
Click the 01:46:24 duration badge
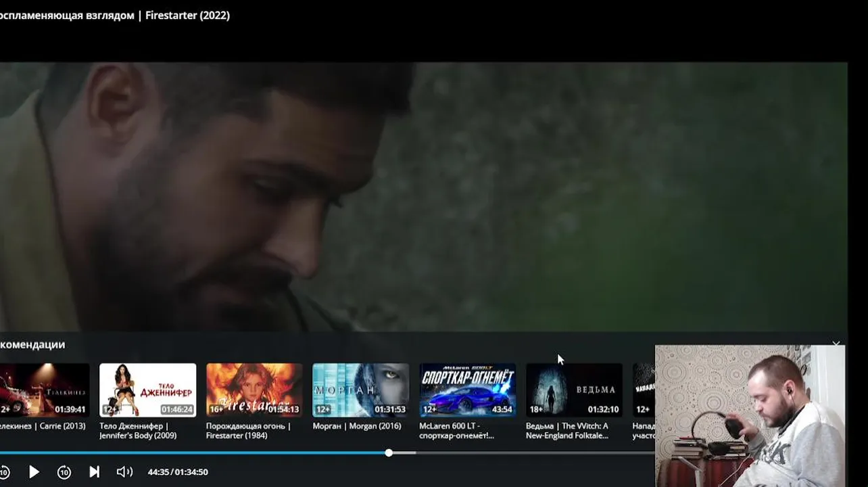[177, 409]
